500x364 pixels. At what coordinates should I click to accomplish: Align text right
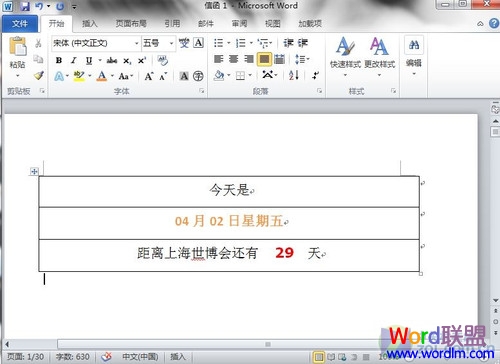click(x=249, y=59)
